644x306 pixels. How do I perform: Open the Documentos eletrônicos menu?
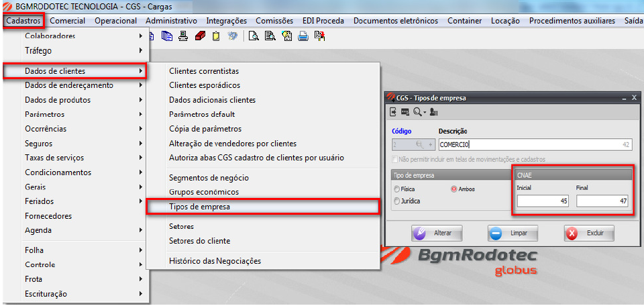(x=396, y=21)
